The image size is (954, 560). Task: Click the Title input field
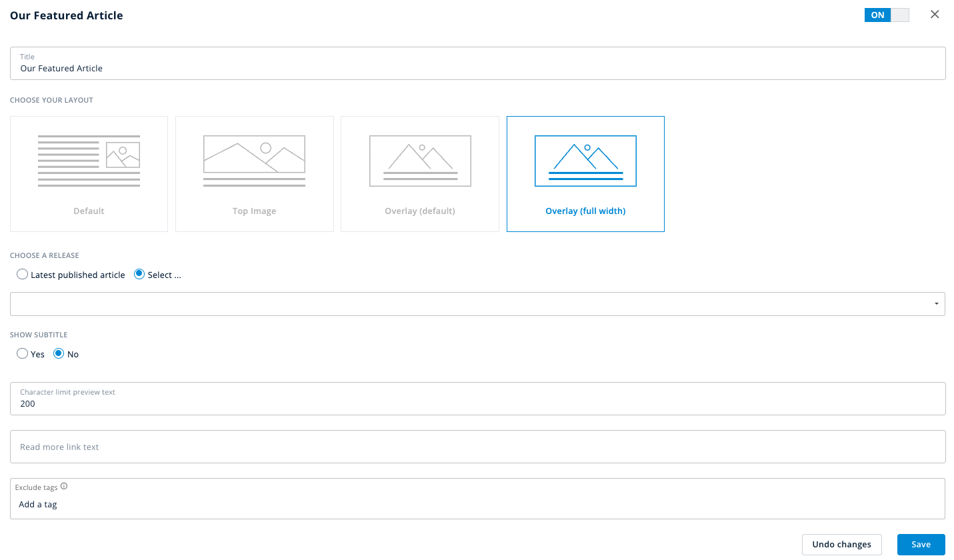(477, 63)
